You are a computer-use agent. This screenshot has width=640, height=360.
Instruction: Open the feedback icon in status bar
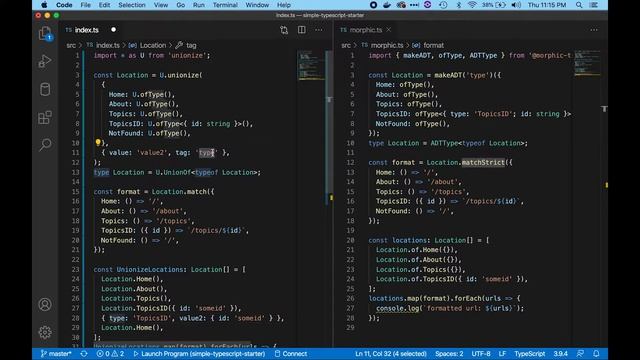click(x=580, y=354)
